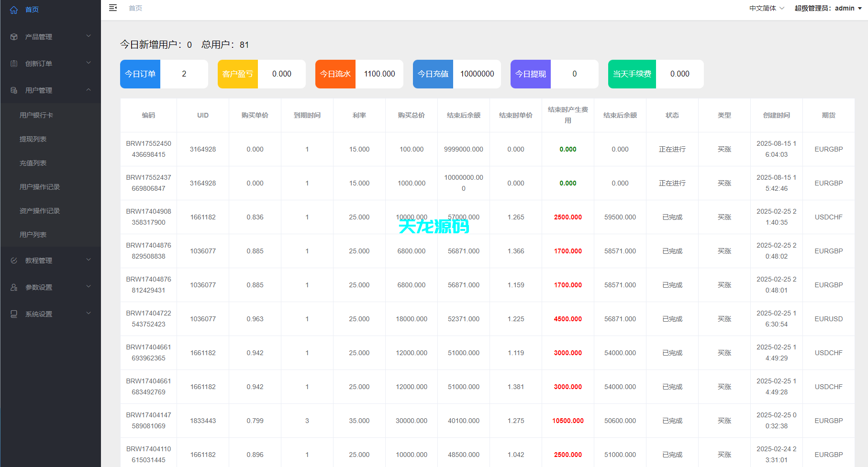868x467 pixels.
Task: Expand the 系统设置 chevron arrow
Action: click(89, 314)
